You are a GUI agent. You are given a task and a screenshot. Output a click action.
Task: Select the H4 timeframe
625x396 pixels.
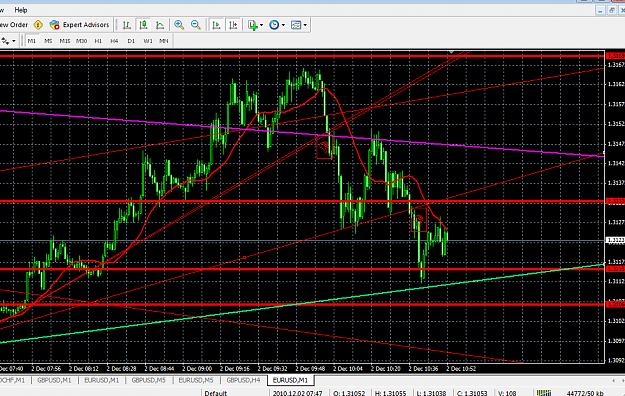click(x=114, y=41)
